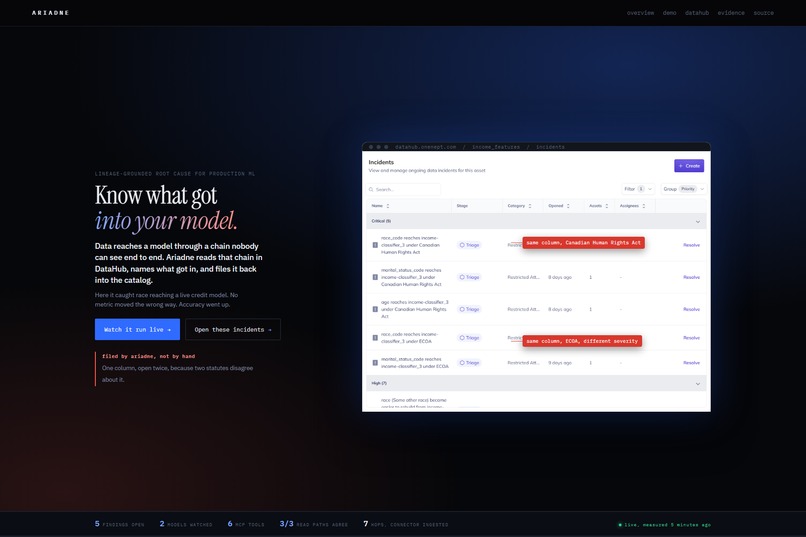The width and height of the screenshot is (806, 537).
Task: Click the '6 MCP tools' footer stat
Action: click(x=246, y=524)
